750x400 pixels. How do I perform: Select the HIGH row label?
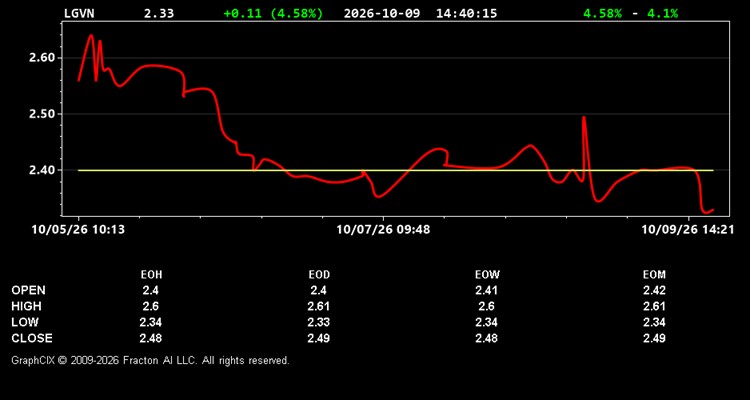[26, 306]
